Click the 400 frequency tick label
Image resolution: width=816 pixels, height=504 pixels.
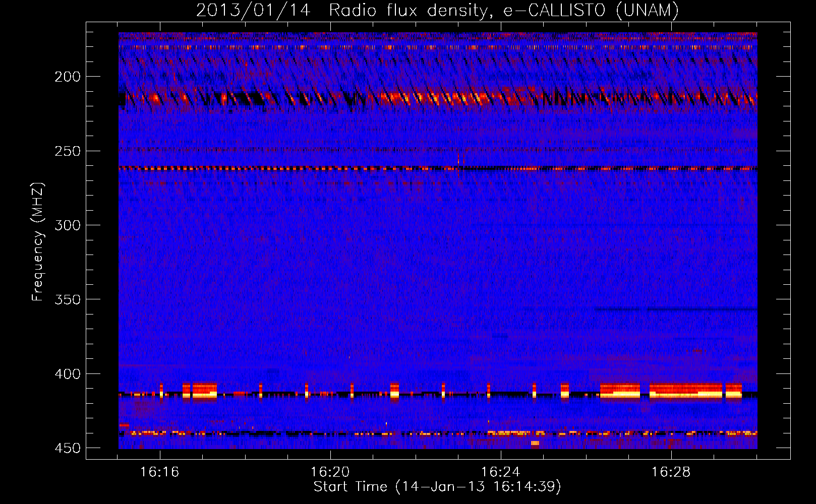click(x=68, y=374)
